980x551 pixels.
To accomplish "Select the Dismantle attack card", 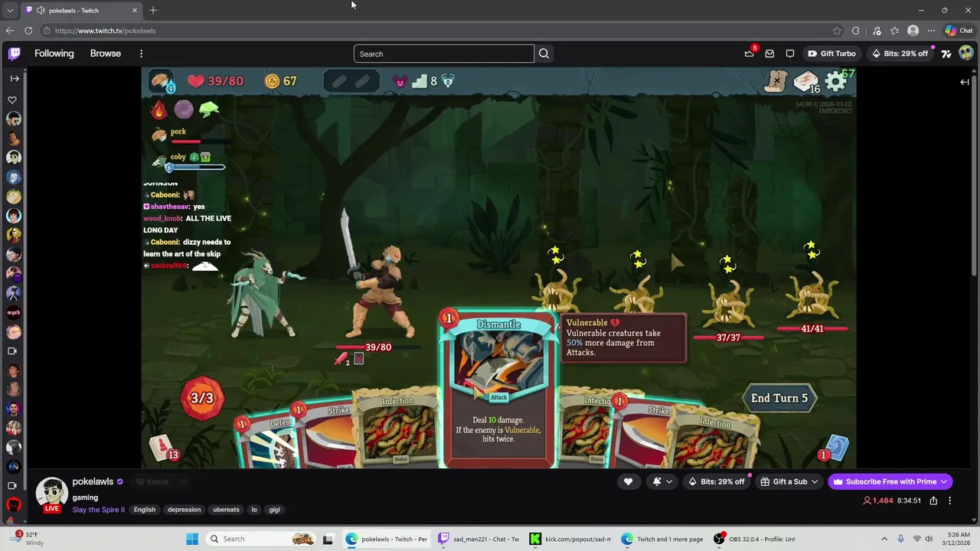I will click(x=498, y=389).
